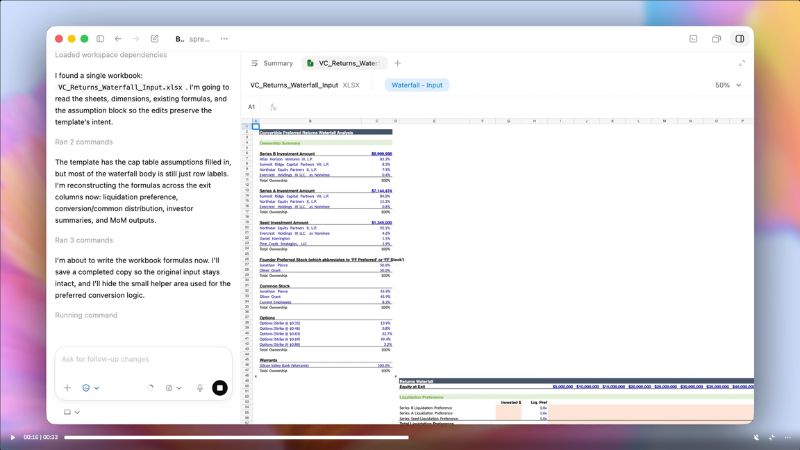Go back with the left arrow
This screenshot has width=800, height=450.
[118, 39]
